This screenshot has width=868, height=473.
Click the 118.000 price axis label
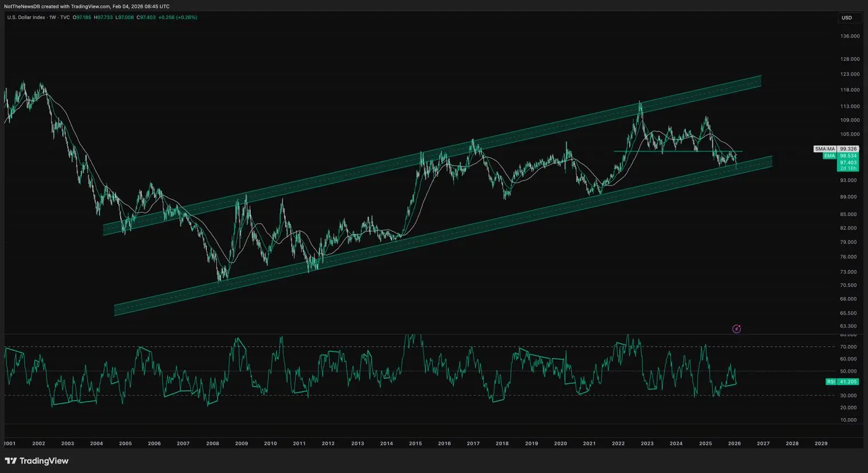[850, 90]
